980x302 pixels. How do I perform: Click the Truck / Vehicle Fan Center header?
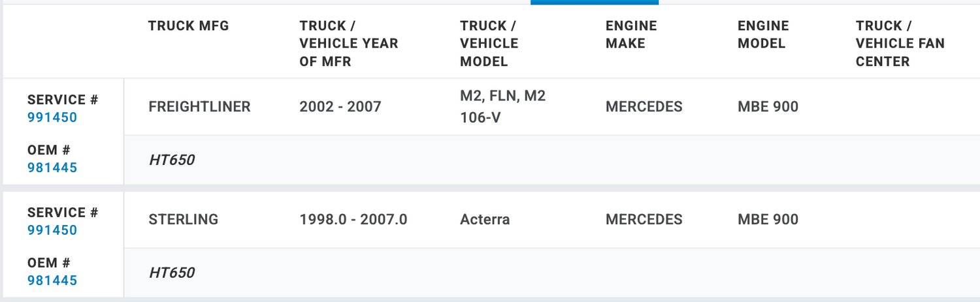(900, 44)
